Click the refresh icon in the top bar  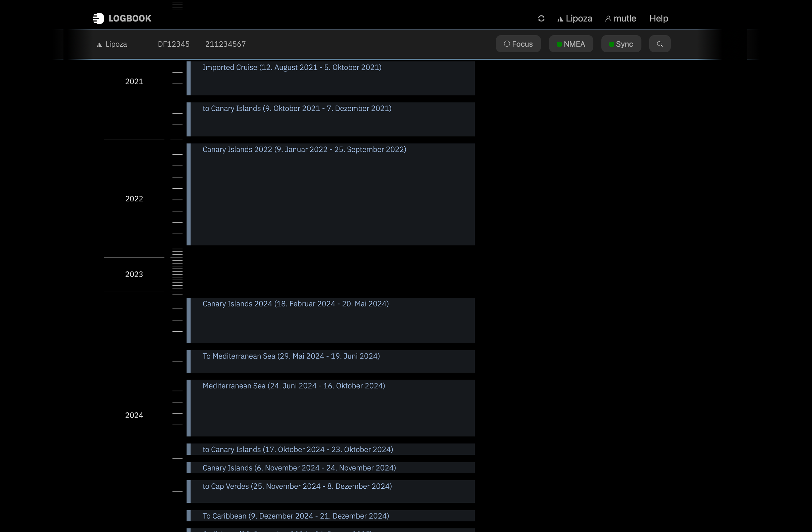pyautogui.click(x=541, y=18)
